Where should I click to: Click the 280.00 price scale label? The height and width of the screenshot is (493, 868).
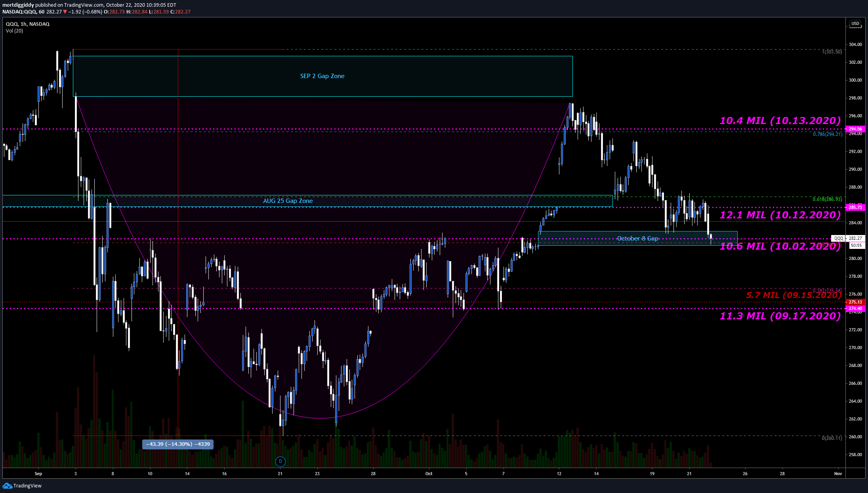(855, 258)
